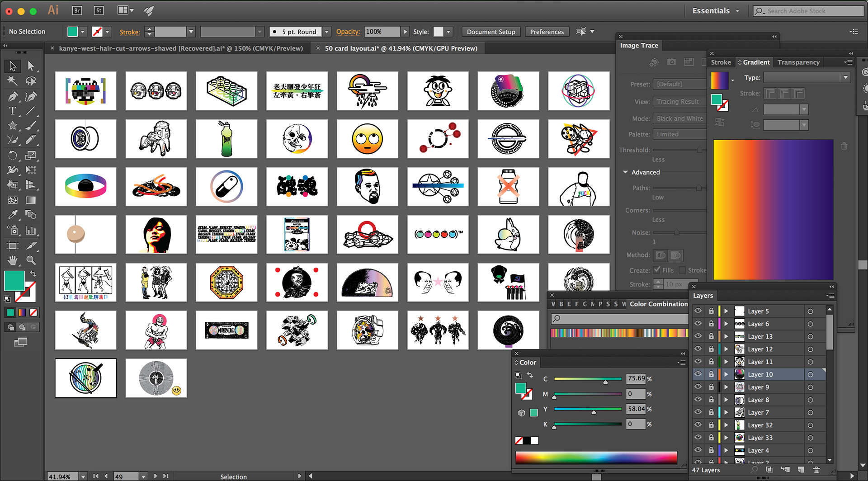Select the Hand tool
The image size is (868, 481).
[x=13, y=260]
